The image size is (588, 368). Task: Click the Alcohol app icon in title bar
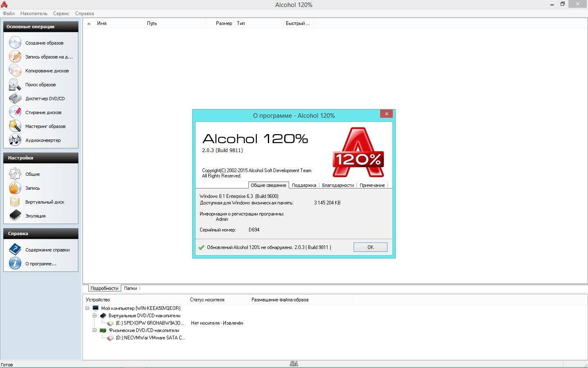[x=4, y=4]
